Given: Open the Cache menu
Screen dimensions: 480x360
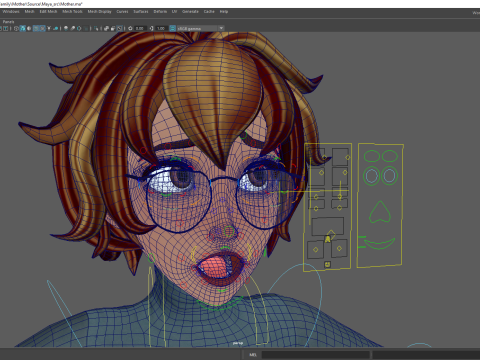Looking at the screenshot, I should (209, 12).
